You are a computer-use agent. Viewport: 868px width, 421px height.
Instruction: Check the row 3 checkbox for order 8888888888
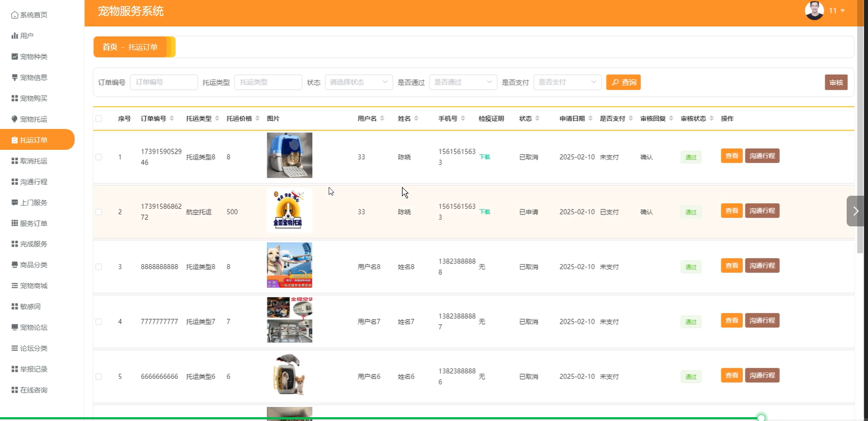point(98,267)
